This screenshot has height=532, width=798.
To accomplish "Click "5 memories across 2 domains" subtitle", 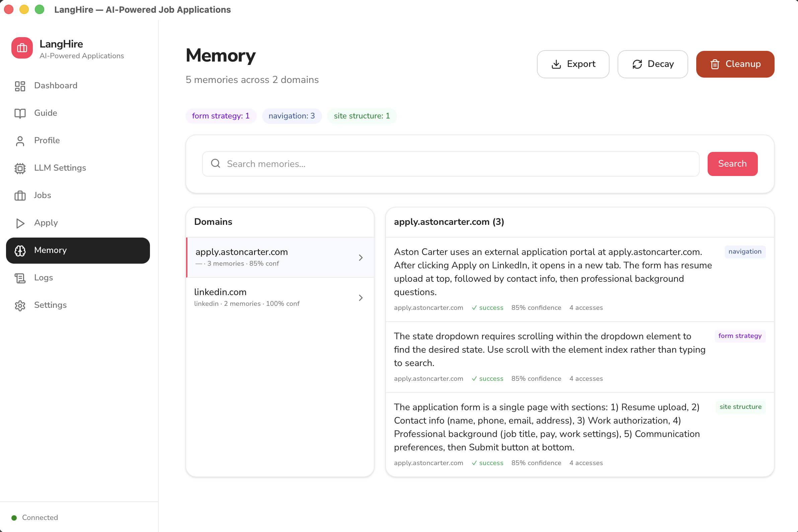I will (252, 80).
